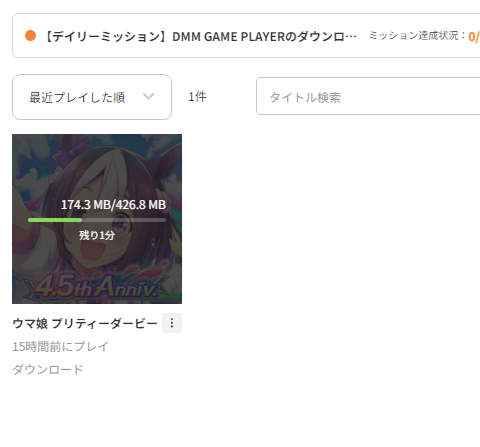Screen dimensions: 480x447
Task: Click the gray unfilled part of download bar
Action: click(124, 220)
